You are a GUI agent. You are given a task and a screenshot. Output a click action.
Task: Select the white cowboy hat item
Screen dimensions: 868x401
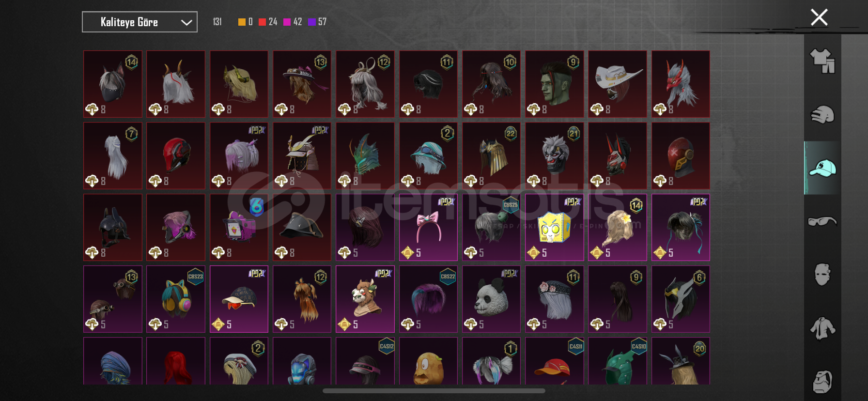pyautogui.click(x=617, y=84)
